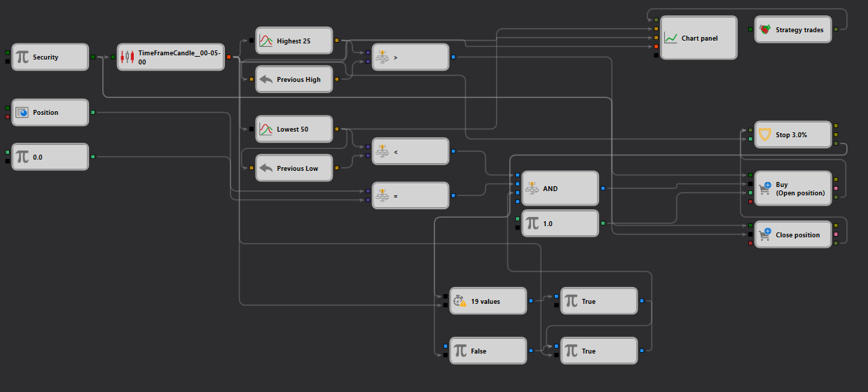Screen dimensions: 868x392
Task: Select the greater-than comparison node
Action: click(410, 57)
